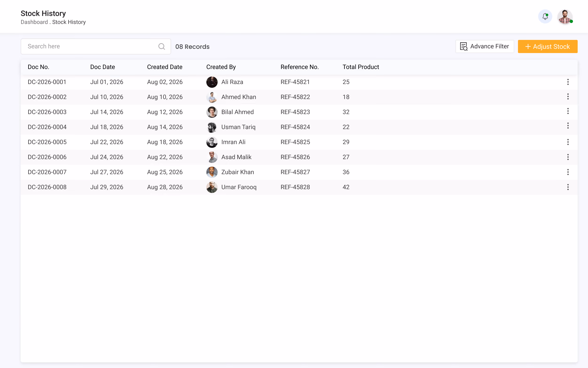Focus the Search here field
The height and width of the screenshot is (368, 588).
[x=96, y=46]
